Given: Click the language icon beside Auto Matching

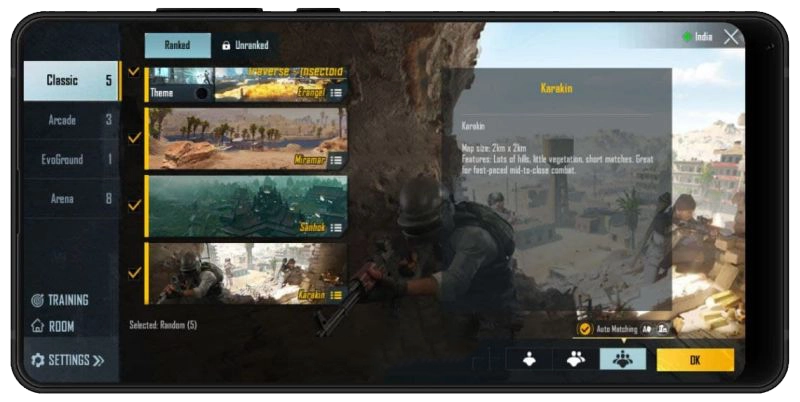Looking at the screenshot, I should click(646, 329).
